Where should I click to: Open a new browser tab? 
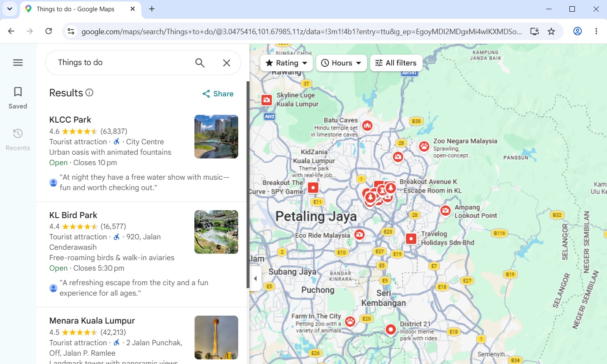[152, 9]
